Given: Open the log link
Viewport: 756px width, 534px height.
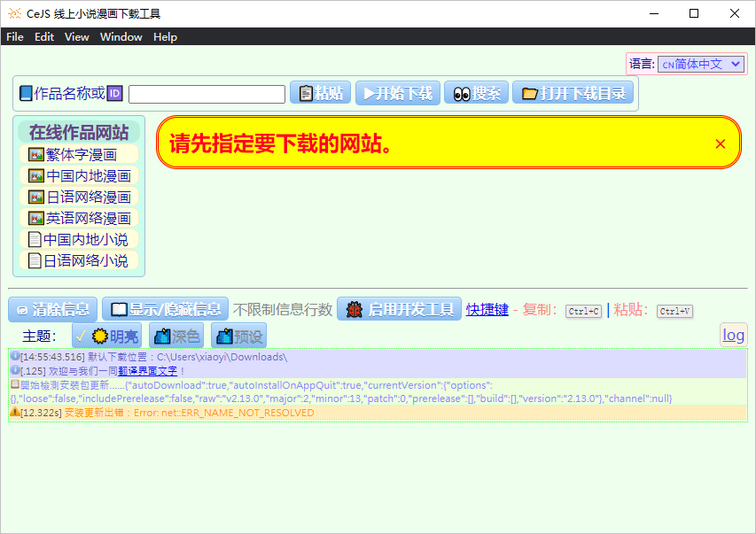Looking at the screenshot, I should click(733, 335).
